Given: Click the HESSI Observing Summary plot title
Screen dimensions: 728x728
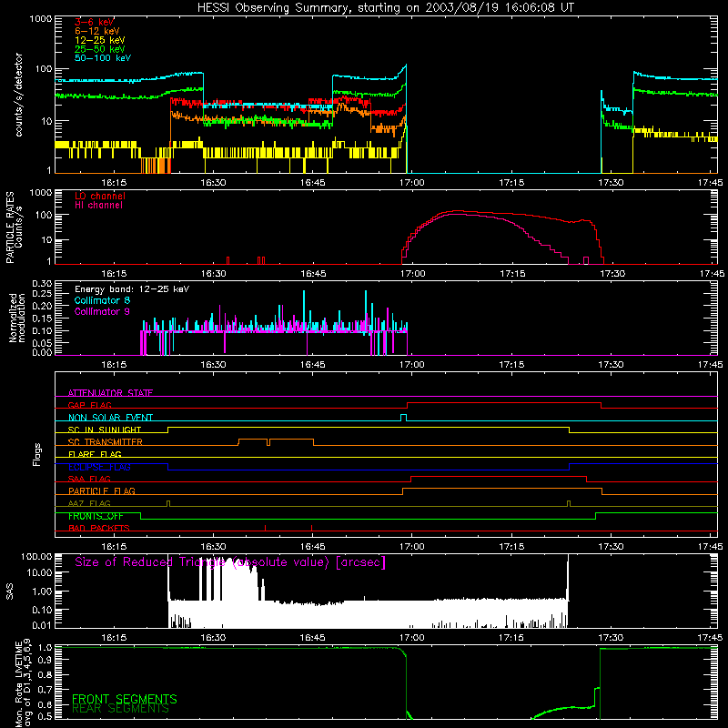Looking at the screenshot, I should pyautogui.click(x=385, y=8).
